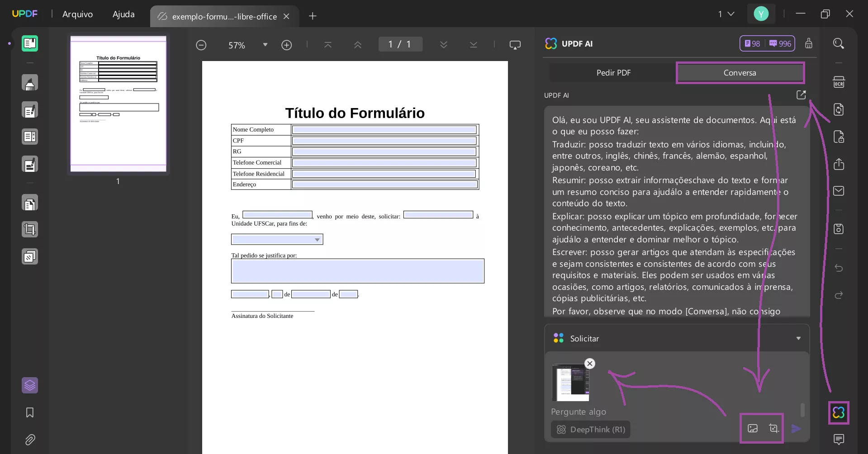Select the highlighter annotation tool

pyautogui.click(x=30, y=82)
